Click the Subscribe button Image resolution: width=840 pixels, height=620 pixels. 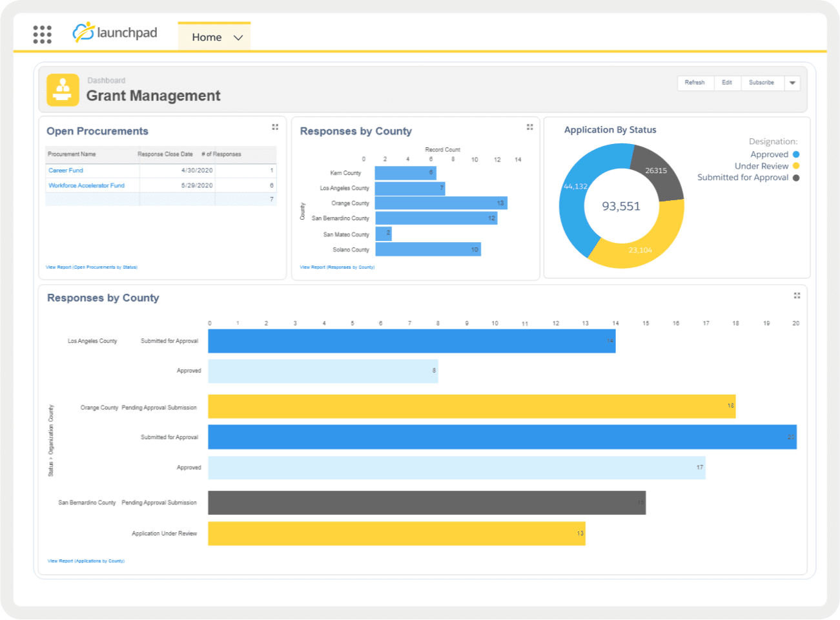pyautogui.click(x=762, y=83)
